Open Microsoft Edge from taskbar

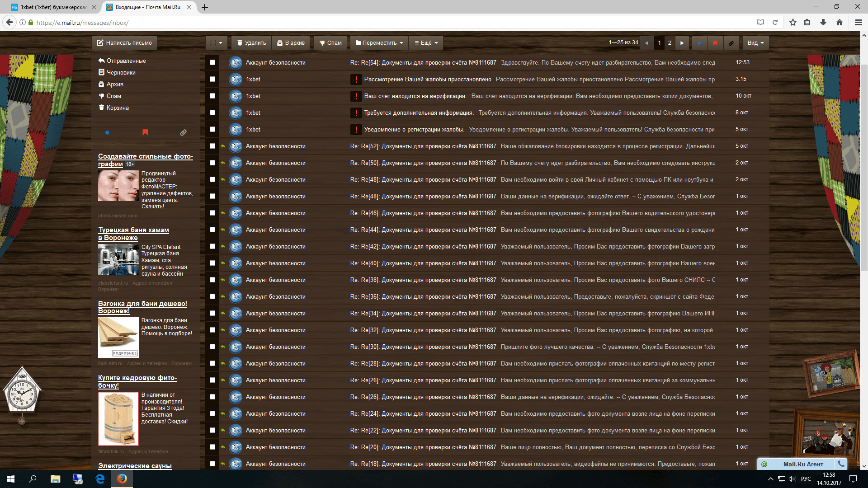tap(100, 479)
